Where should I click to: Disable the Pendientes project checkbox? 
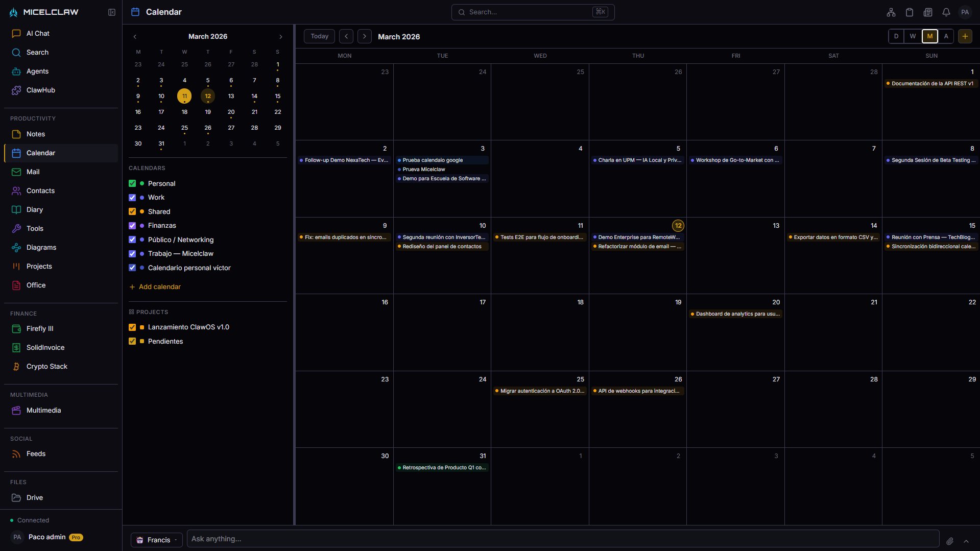click(132, 341)
